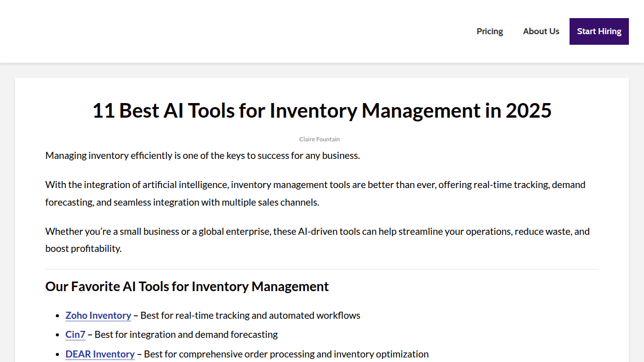
Task: Open the Pricing page
Action: click(490, 31)
